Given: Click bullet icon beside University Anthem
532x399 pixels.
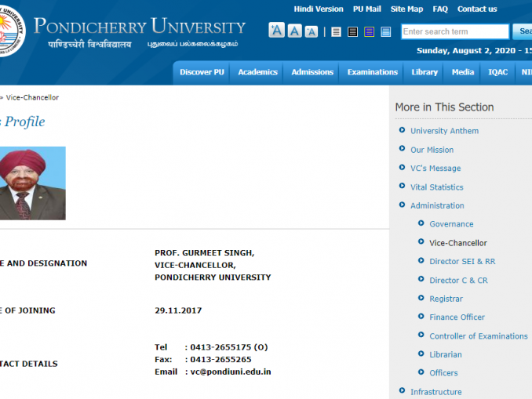Looking at the screenshot, I should click(x=402, y=130).
